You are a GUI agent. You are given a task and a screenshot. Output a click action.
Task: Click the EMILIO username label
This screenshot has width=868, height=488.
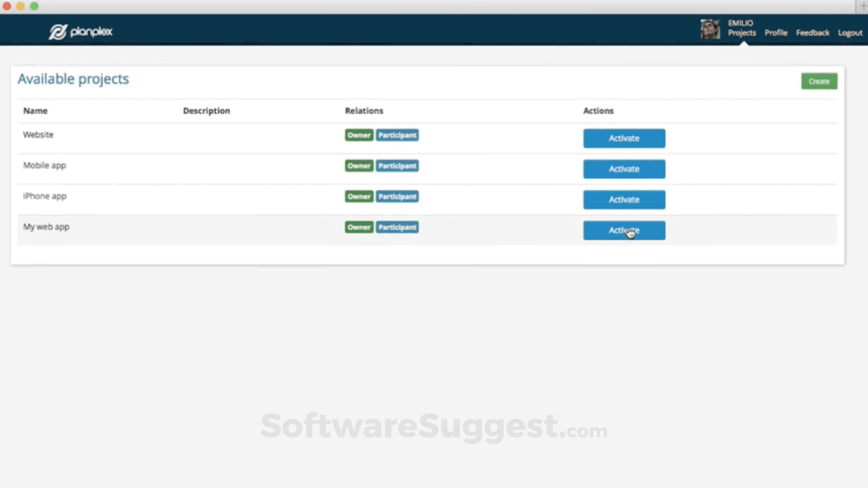(740, 24)
